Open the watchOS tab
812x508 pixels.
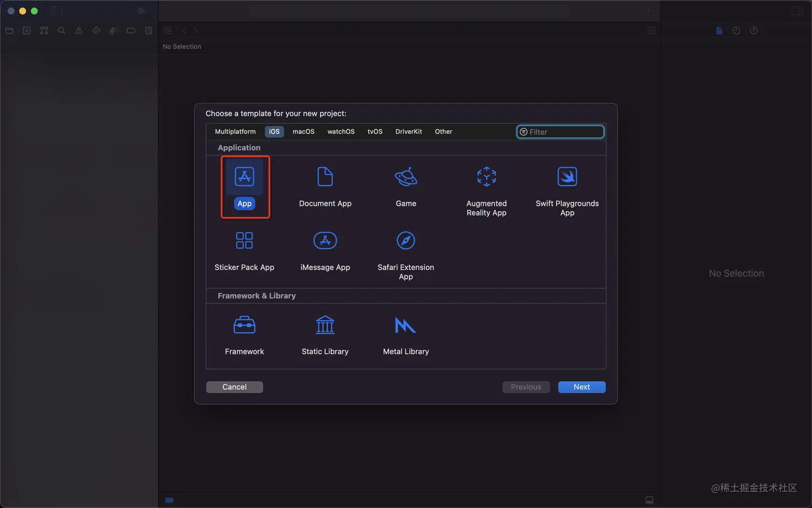(341, 132)
